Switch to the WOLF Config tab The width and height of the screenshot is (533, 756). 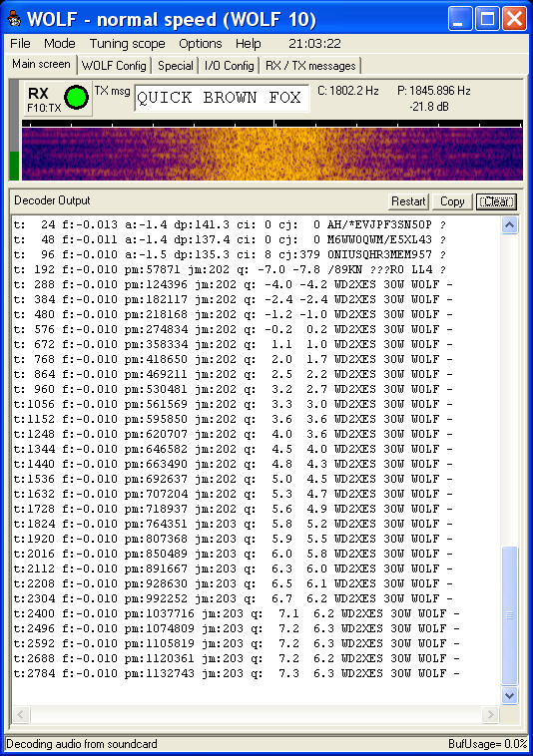114,66
